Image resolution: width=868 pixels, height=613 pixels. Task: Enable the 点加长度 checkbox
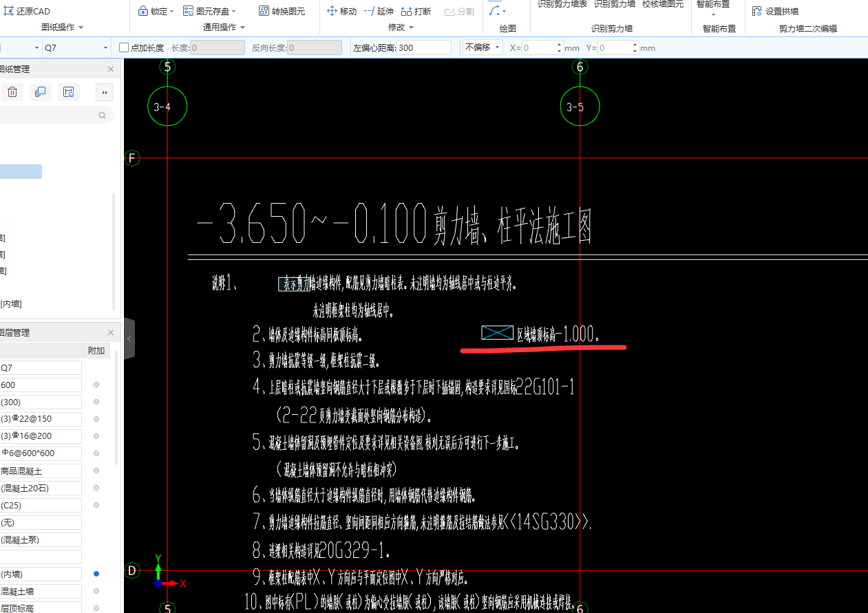pos(124,47)
